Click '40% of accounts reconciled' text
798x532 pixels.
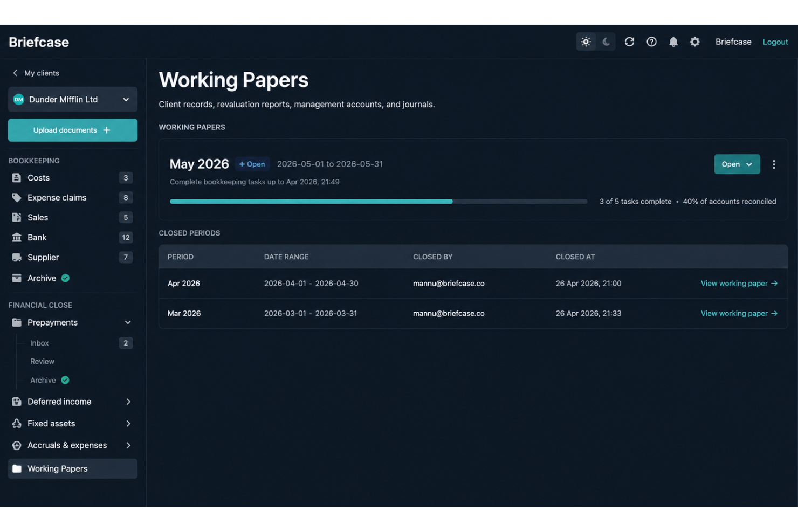730,202
